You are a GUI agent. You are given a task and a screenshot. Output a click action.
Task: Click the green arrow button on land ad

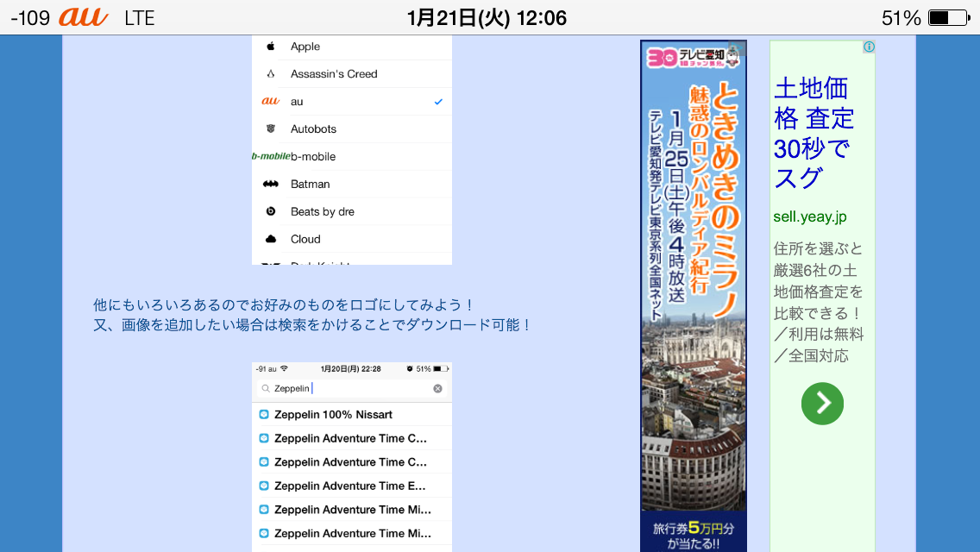point(822,403)
